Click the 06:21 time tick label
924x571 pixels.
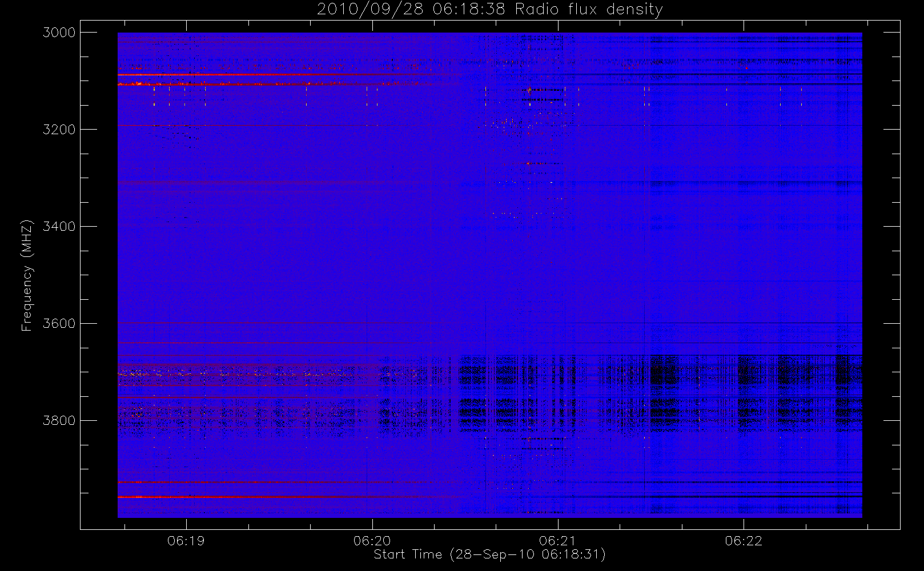(557, 541)
